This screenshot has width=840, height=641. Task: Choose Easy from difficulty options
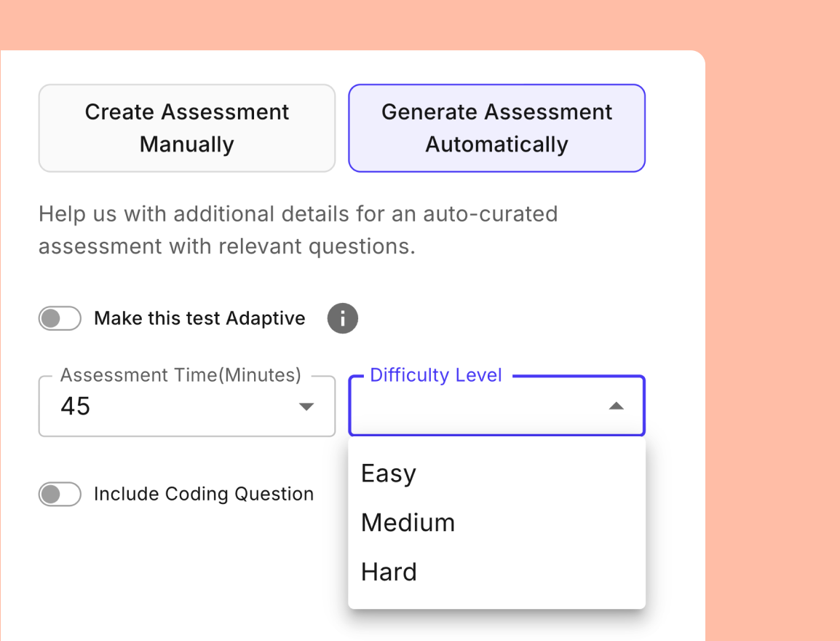388,473
